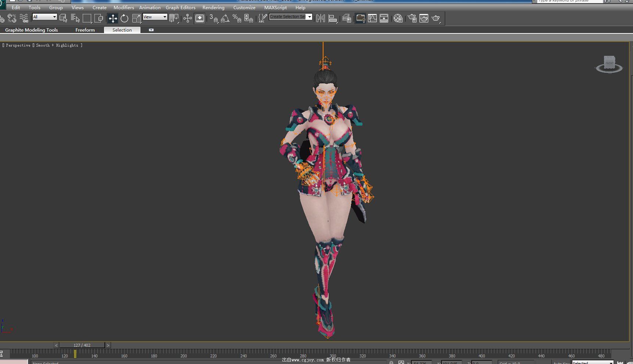Click Use Pivot Point Center icon
Screen dimensions: 633x364
coord(174,18)
